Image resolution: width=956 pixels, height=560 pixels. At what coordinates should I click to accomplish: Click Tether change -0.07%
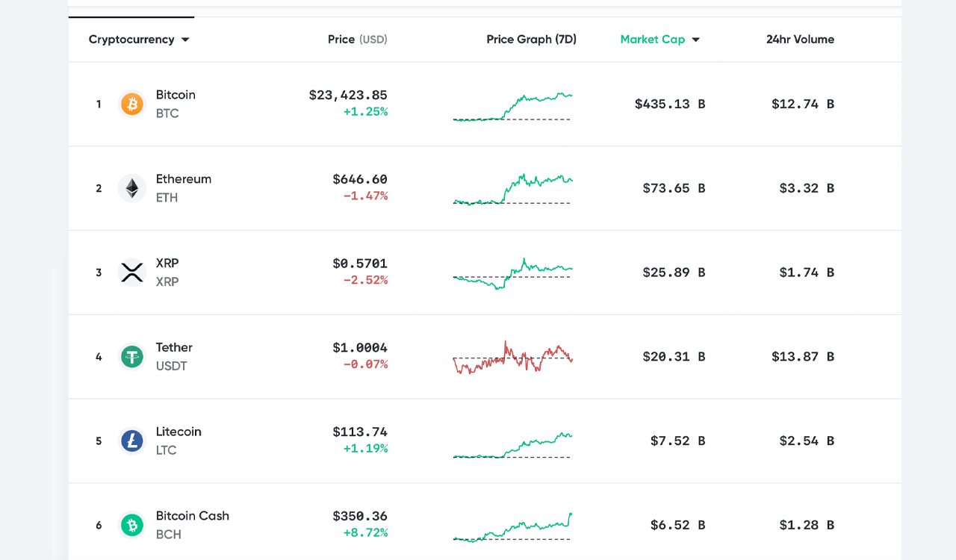tap(365, 364)
